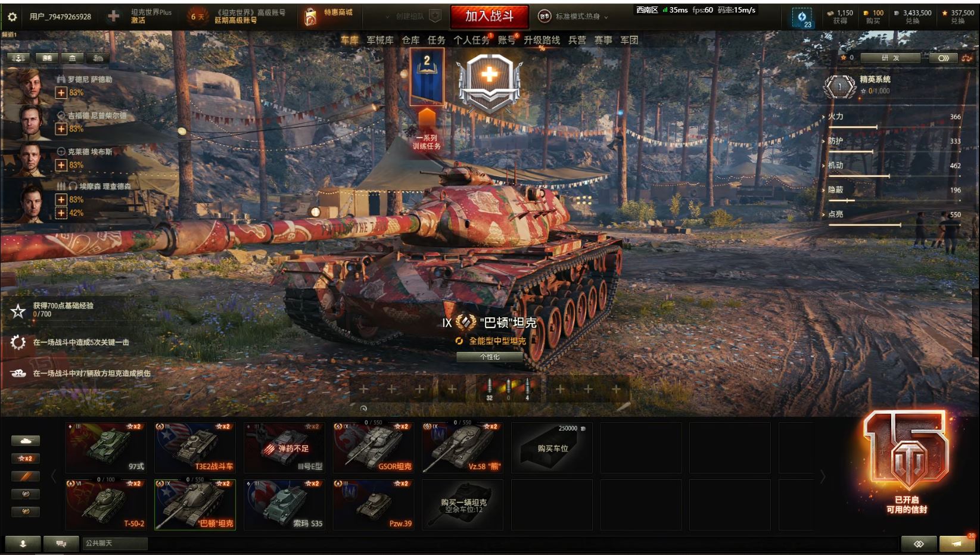Open the blue battle reserves icon
This screenshot has width=980, height=555.
point(802,17)
